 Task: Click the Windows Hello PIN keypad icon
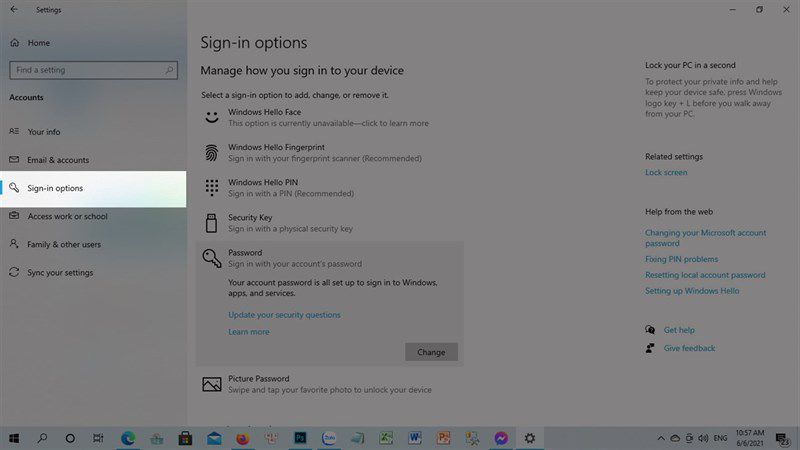212,187
